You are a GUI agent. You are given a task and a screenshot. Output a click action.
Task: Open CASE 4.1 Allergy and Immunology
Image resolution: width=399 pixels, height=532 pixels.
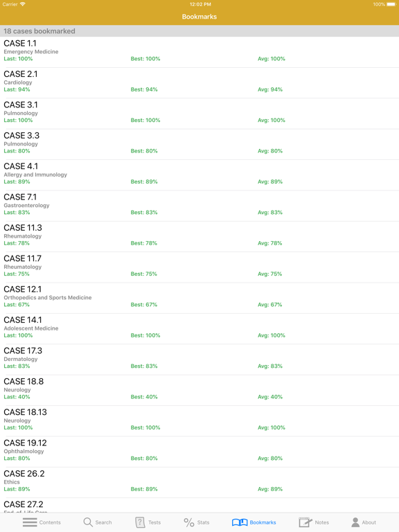tap(199, 175)
